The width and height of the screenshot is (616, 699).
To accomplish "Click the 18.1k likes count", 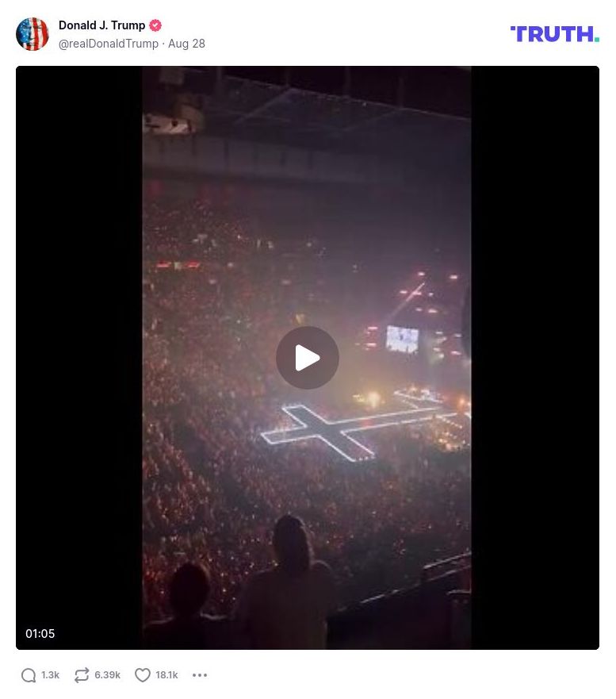I will pyautogui.click(x=166, y=675).
